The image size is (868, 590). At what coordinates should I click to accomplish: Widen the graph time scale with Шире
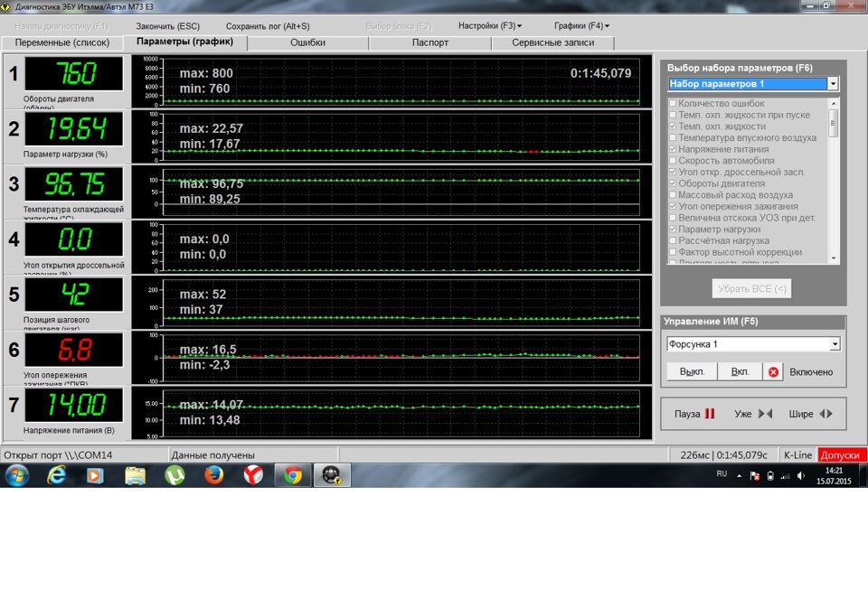coord(810,414)
